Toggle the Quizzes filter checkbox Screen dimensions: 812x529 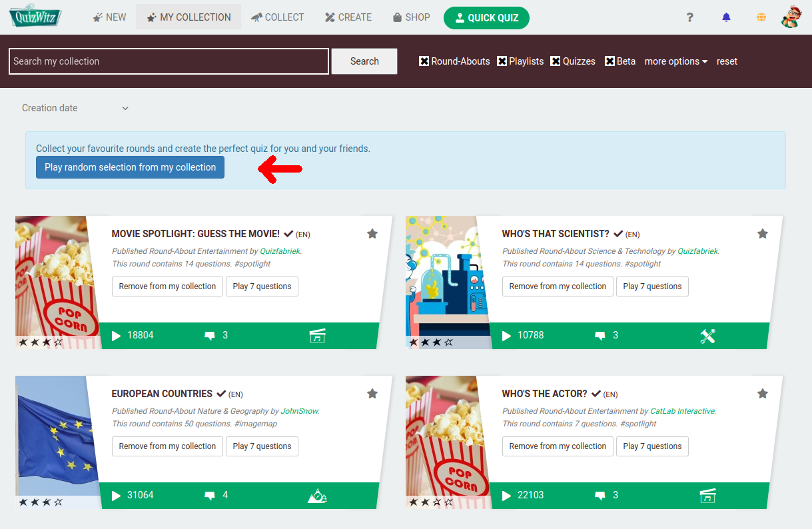pyautogui.click(x=556, y=61)
